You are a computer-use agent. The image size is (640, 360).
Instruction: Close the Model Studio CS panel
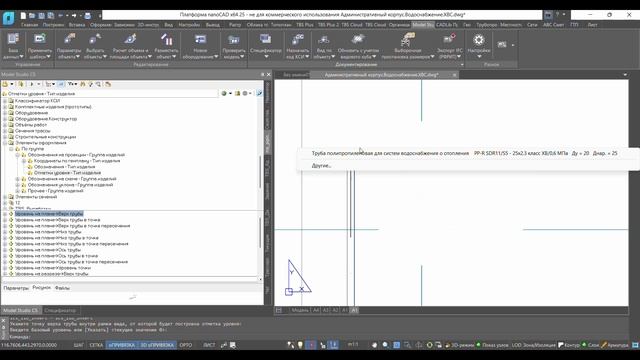(x=269, y=75)
